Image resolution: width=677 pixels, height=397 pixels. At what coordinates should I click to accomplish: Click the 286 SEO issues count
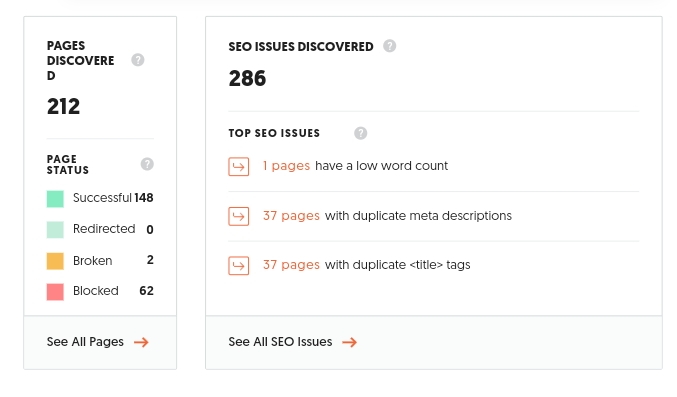coord(247,78)
